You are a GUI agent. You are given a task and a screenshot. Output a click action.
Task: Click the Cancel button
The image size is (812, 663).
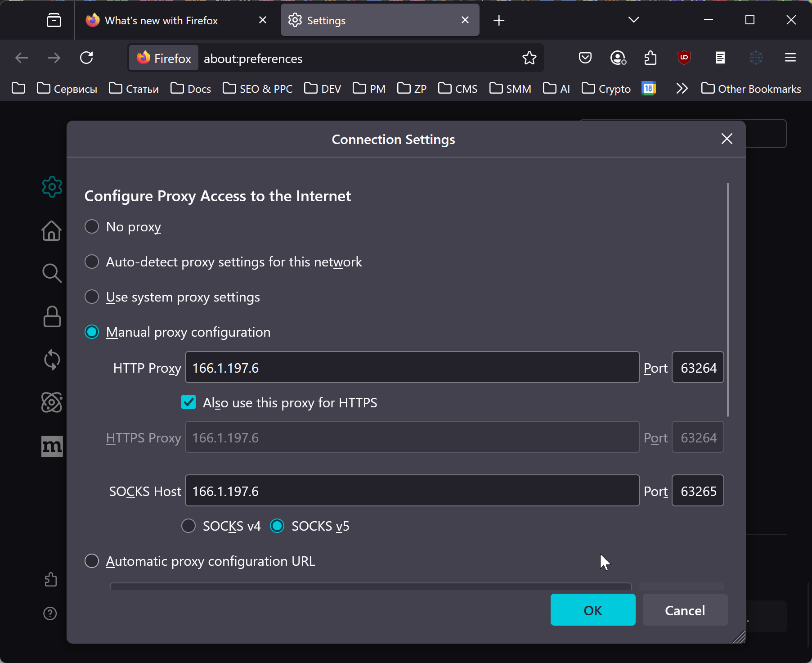coord(685,610)
